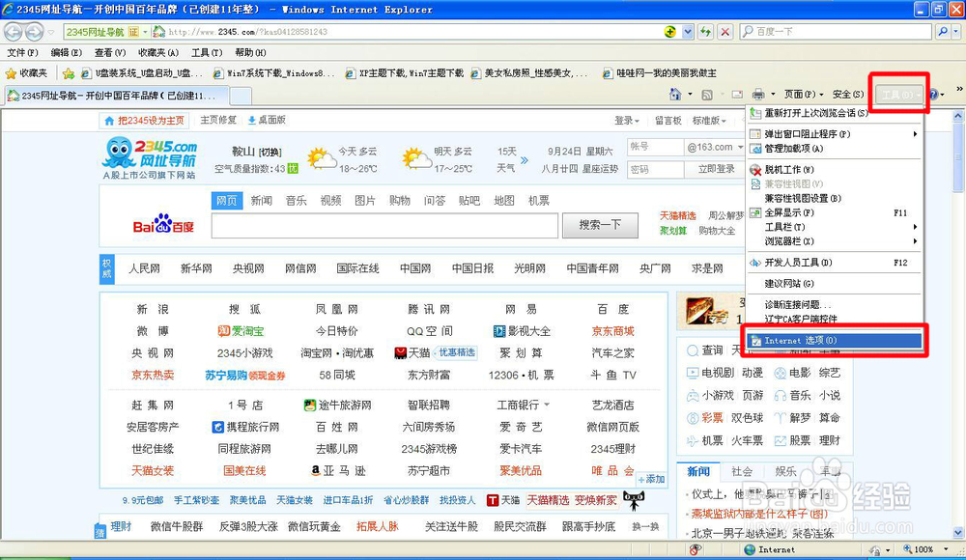Open the print options dropdown arrow

tap(773, 95)
